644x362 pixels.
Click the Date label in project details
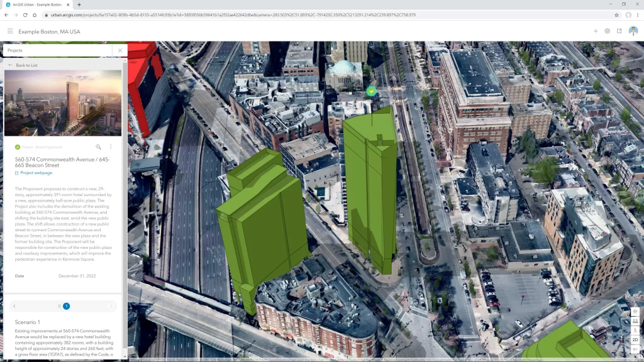[x=19, y=276]
